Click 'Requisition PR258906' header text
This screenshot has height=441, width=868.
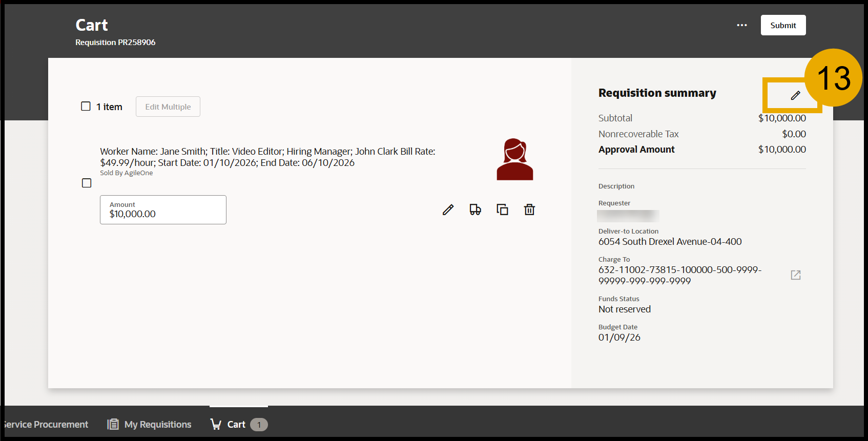[115, 42]
